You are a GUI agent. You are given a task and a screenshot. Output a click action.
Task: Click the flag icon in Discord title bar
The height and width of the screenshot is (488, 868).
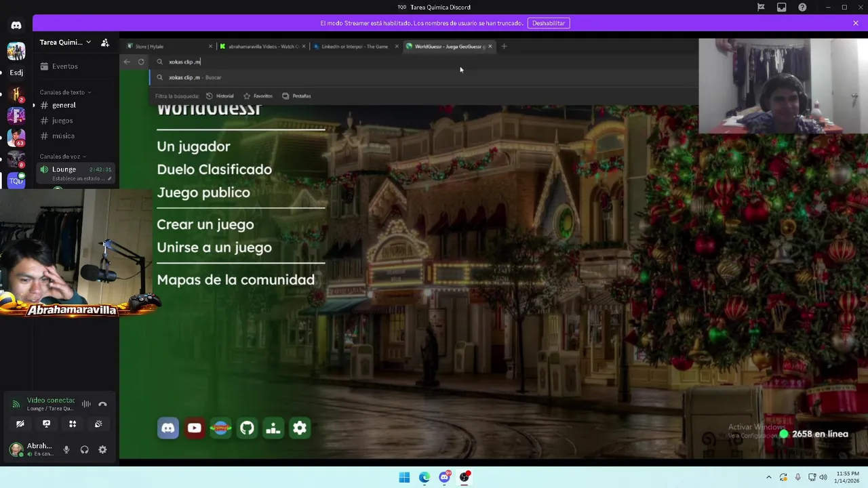coord(761,7)
